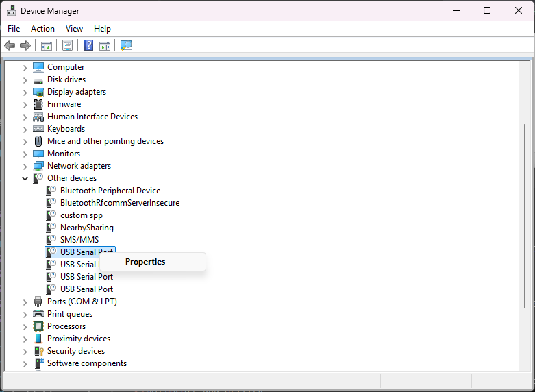535x392 pixels.
Task: Click Show/Hide Console Tree toolbar icon
Action: [x=47, y=45]
